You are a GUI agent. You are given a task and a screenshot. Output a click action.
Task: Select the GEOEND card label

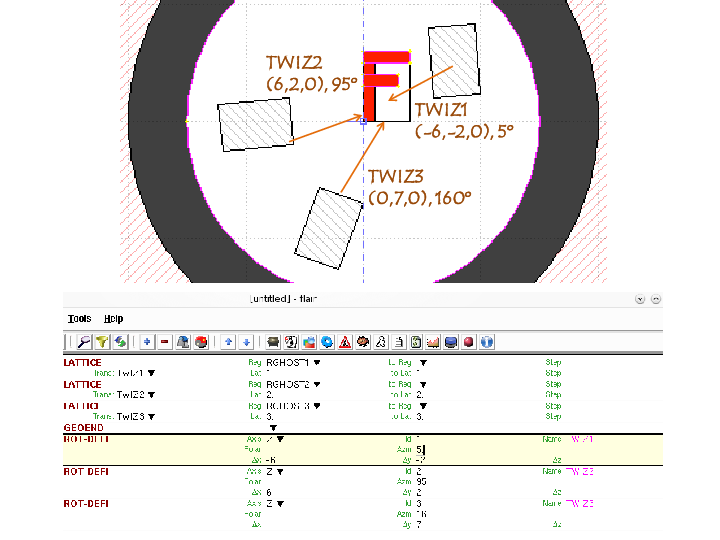[84, 428]
